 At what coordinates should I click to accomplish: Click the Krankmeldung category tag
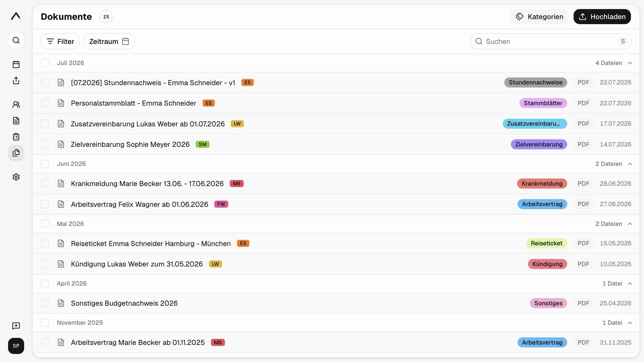coord(542,184)
